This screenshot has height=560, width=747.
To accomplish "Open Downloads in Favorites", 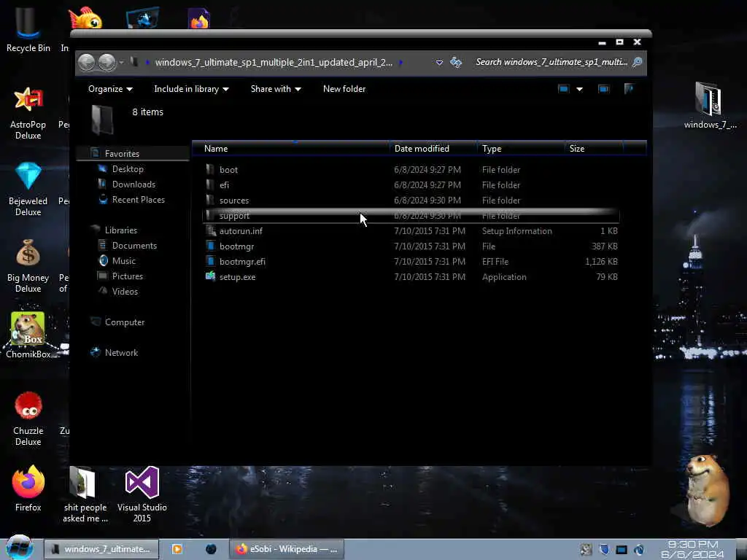I will click(133, 184).
